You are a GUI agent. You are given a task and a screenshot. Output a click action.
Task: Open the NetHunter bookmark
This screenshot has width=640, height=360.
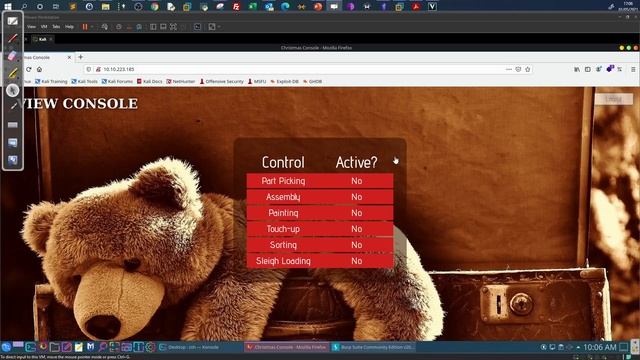(181, 82)
